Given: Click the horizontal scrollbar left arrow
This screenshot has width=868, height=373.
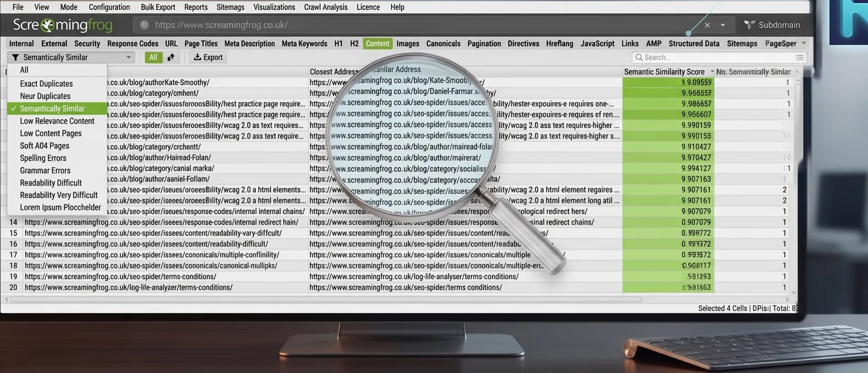Looking at the screenshot, I should 7,299.
